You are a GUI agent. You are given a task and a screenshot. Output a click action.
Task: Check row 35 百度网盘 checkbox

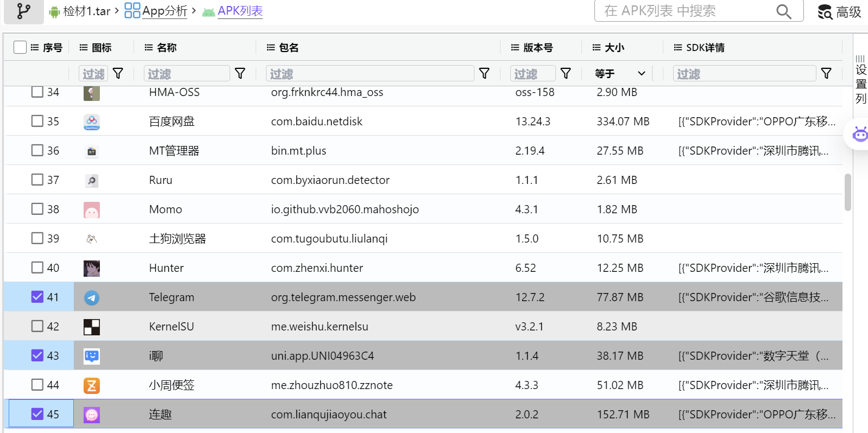click(x=37, y=120)
